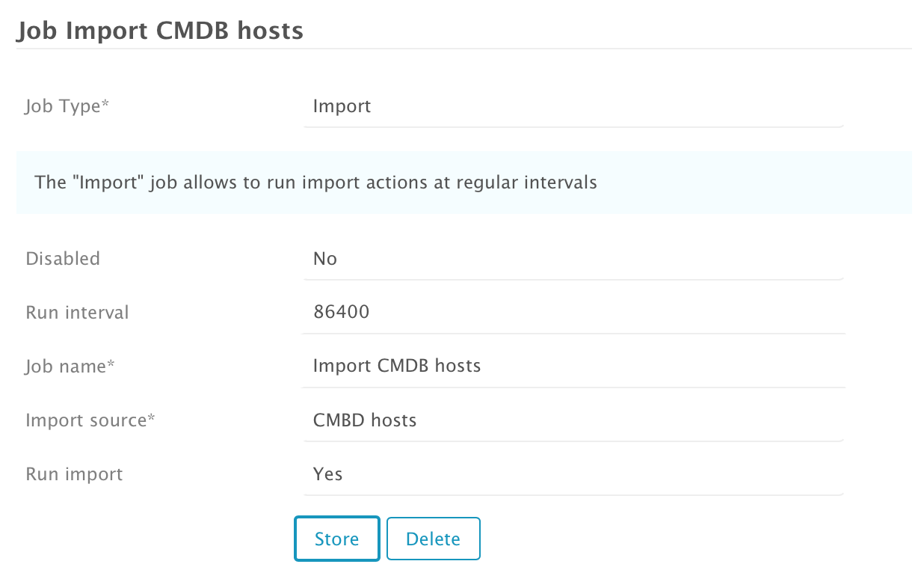Select the Disabled label
Screen dimensions: 924x573
tap(63, 259)
